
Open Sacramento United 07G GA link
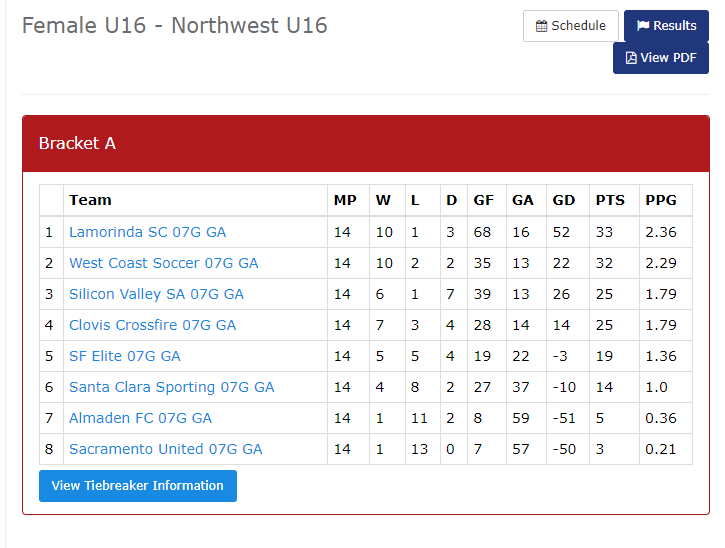[x=165, y=449]
